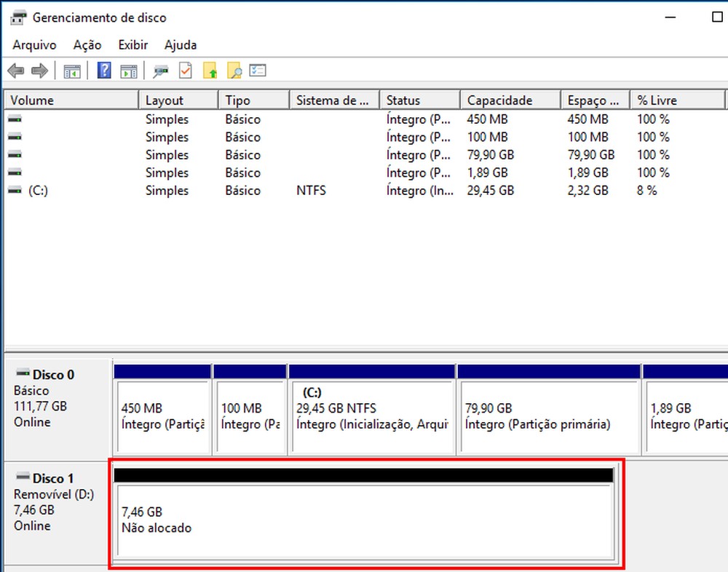Sort by the Espaço... column header
This screenshot has width=728, height=572.
coord(596,100)
